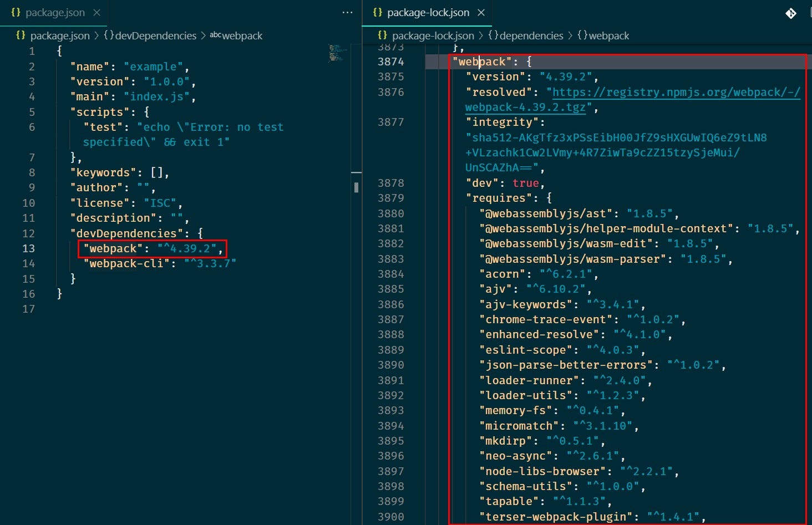The width and height of the screenshot is (812, 525).
Task: Click the "acorn" entry on line 3884
Action: coord(539,274)
